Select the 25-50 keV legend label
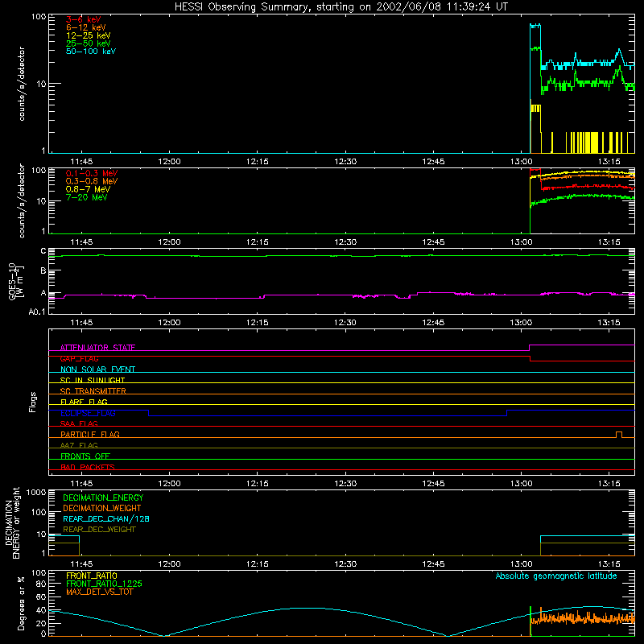 [x=89, y=43]
